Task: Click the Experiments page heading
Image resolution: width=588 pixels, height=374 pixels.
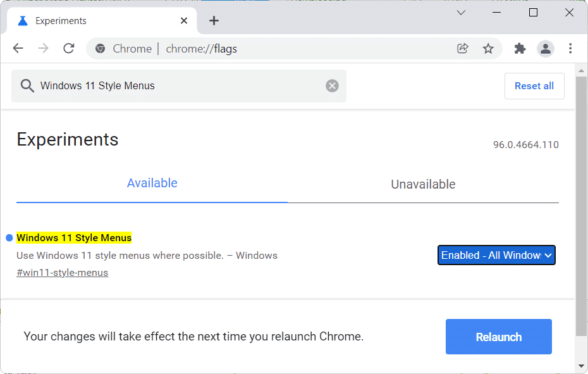Action: [68, 140]
